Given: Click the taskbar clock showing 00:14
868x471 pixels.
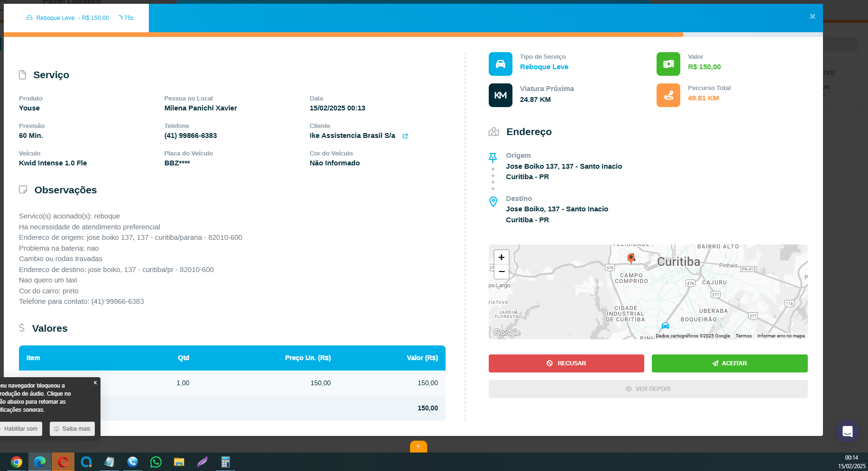Looking at the screenshot, I should coord(851,458).
